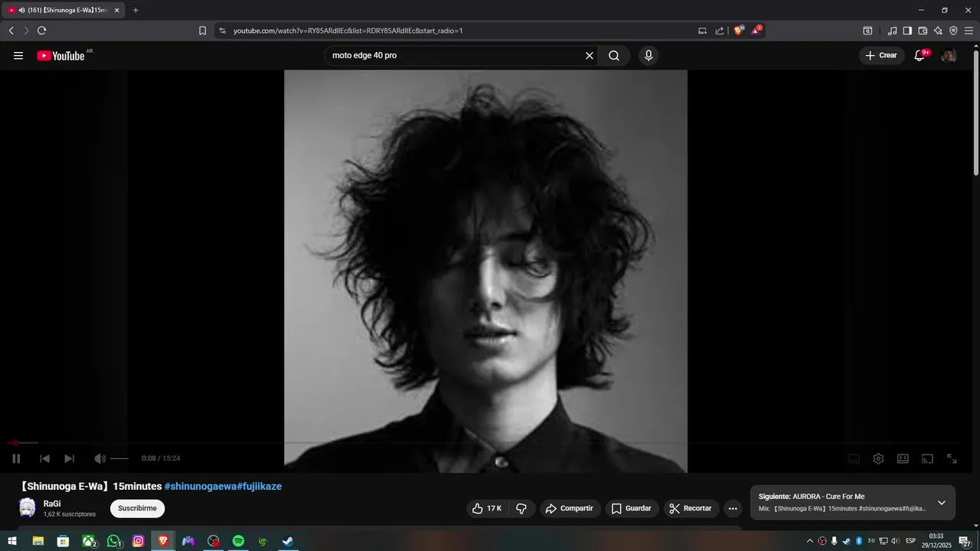Click the page vertical scrollbar
This screenshot has width=980, height=551.
[975, 113]
